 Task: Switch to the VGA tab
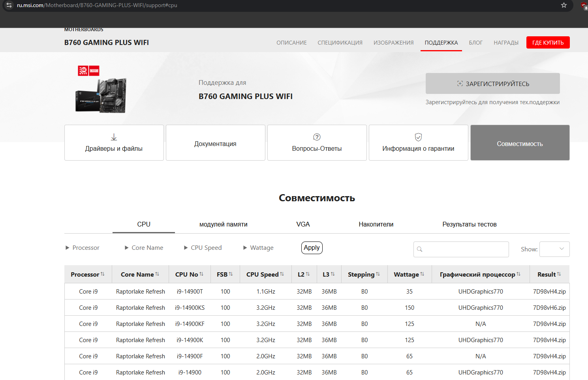(x=303, y=224)
